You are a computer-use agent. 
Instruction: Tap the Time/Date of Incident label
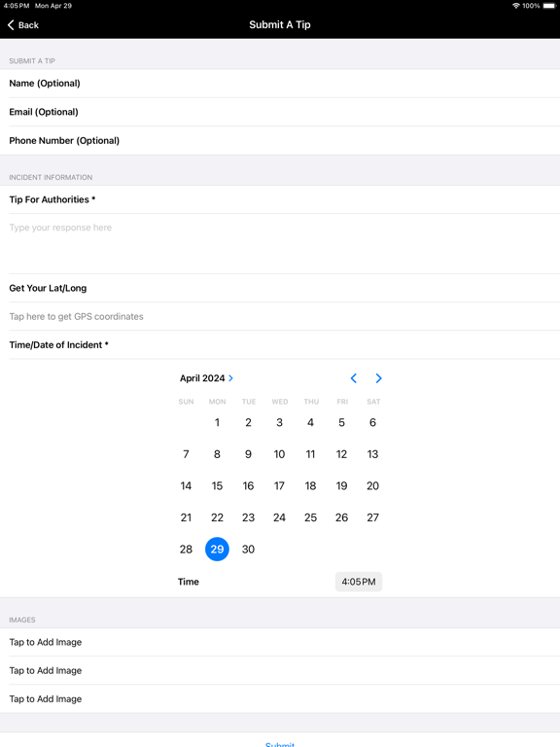pyautogui.click(x=59, y=345)
